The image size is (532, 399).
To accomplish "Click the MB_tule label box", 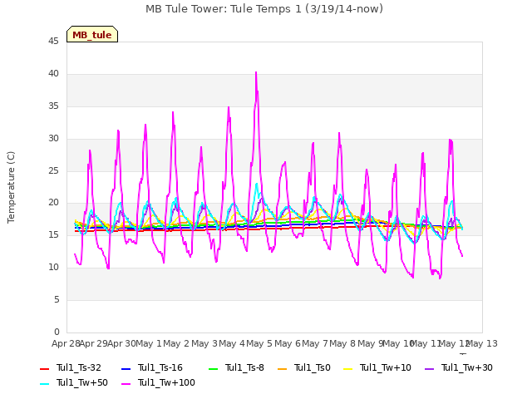I will click(92, 34).
